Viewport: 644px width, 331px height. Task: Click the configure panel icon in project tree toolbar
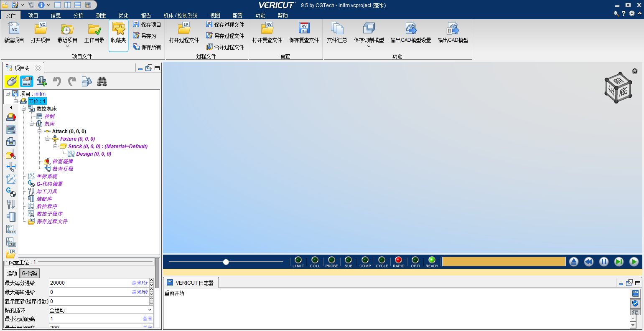27,81
